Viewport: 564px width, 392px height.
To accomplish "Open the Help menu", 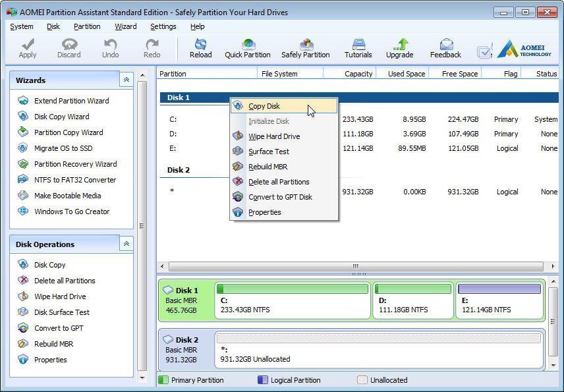I will coord(198,26).
